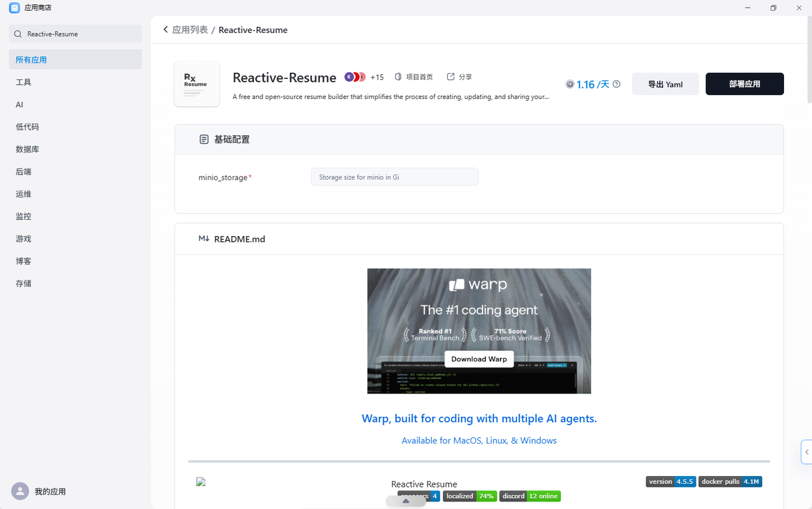812x509 pixels.
Task: Select AI category
Action: pyautogui.click(x=75, y=105)
